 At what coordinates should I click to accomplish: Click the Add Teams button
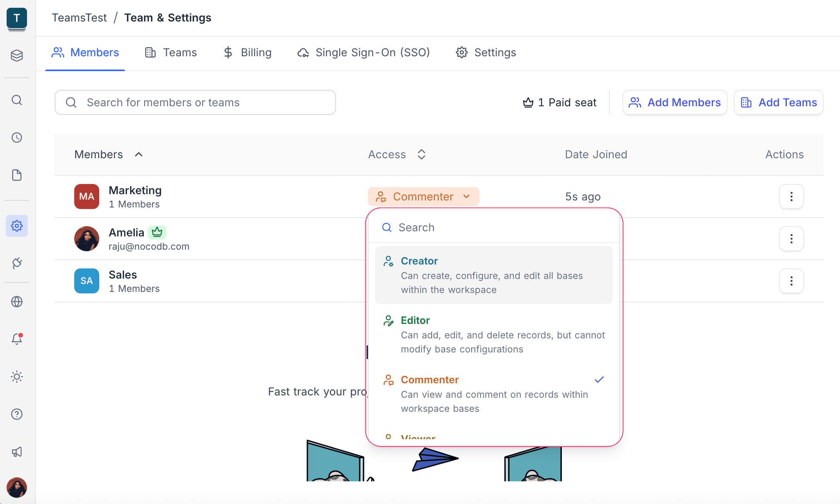778,102
